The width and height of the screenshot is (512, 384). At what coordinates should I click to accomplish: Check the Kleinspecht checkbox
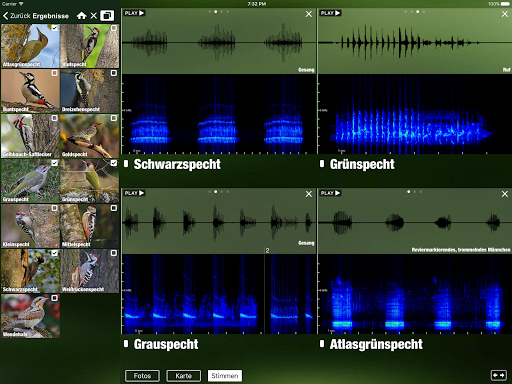point(54,208)
